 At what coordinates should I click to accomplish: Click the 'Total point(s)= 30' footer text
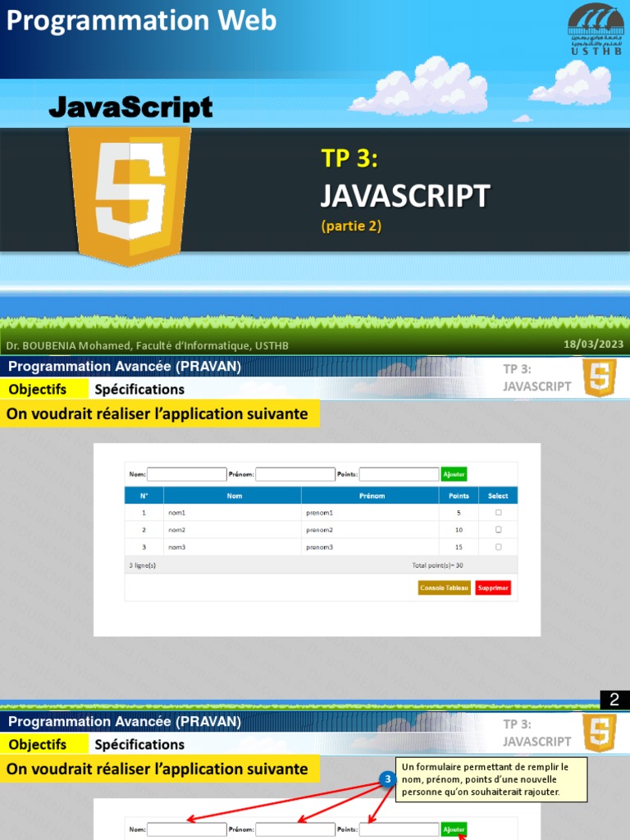pos(437,565)
